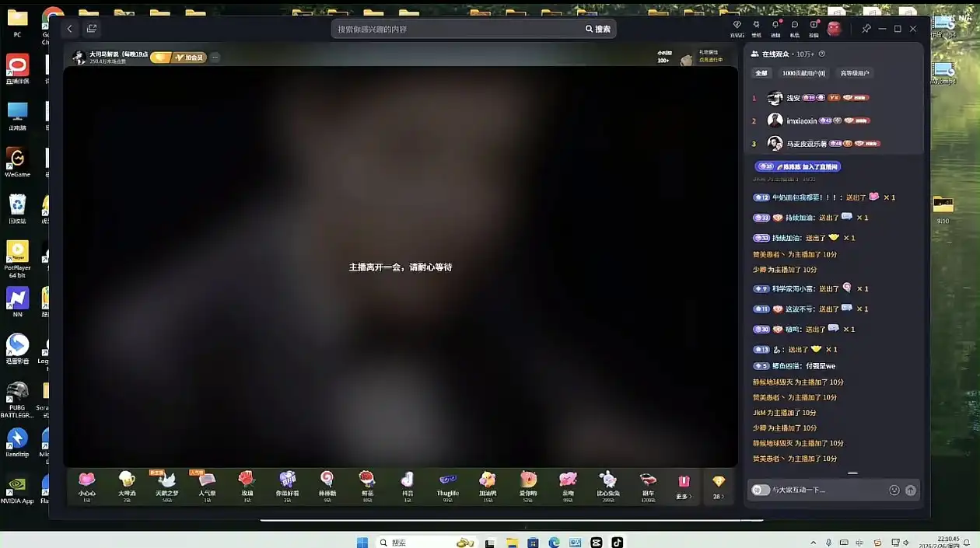The image size is (980, 548).
Task: Open the emoji picker in chat
Action: tap(893, 490)
